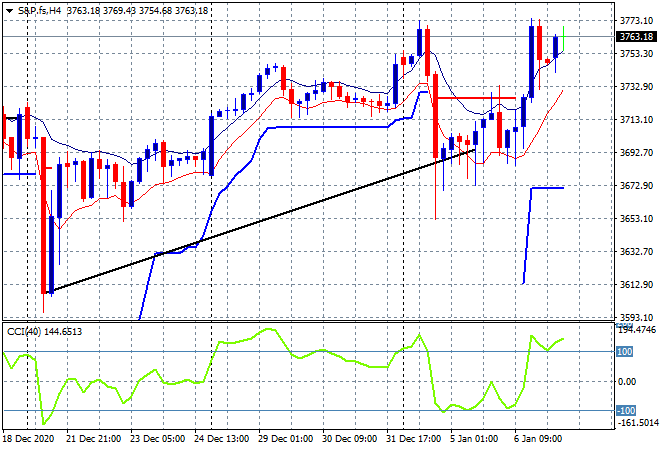Select the 3653.10 price axis label
660x450 pixels.
coord(636,218)
